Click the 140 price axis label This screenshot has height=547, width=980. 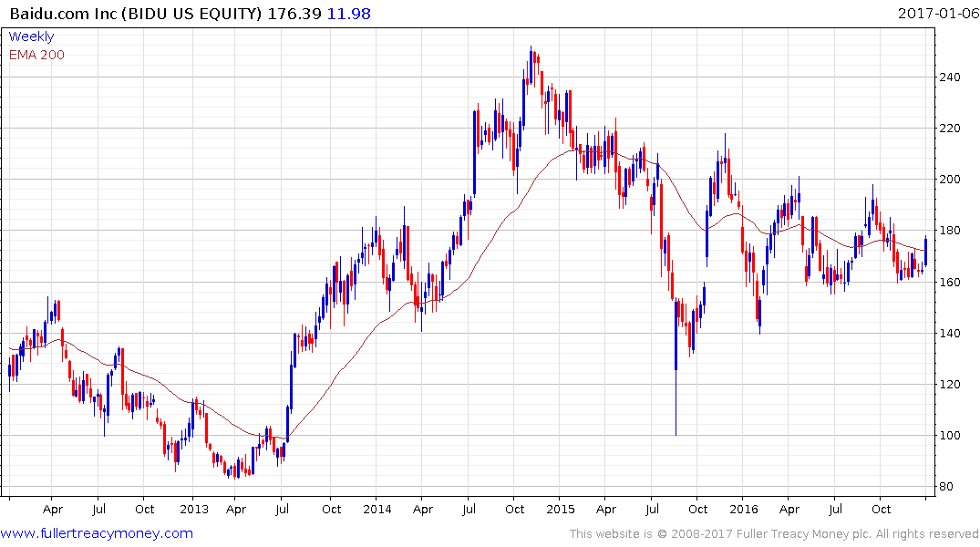click(950, 333)
